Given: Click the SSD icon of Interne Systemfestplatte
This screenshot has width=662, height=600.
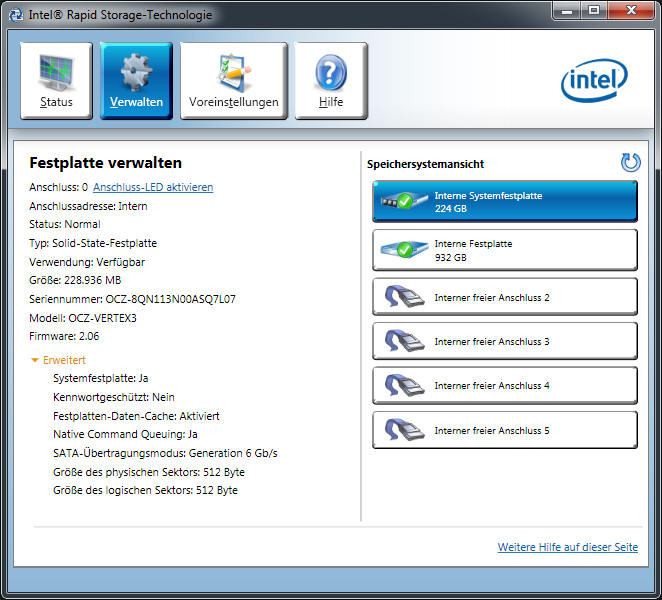Looking at the screenshot, I should click(x=404, y=201).
